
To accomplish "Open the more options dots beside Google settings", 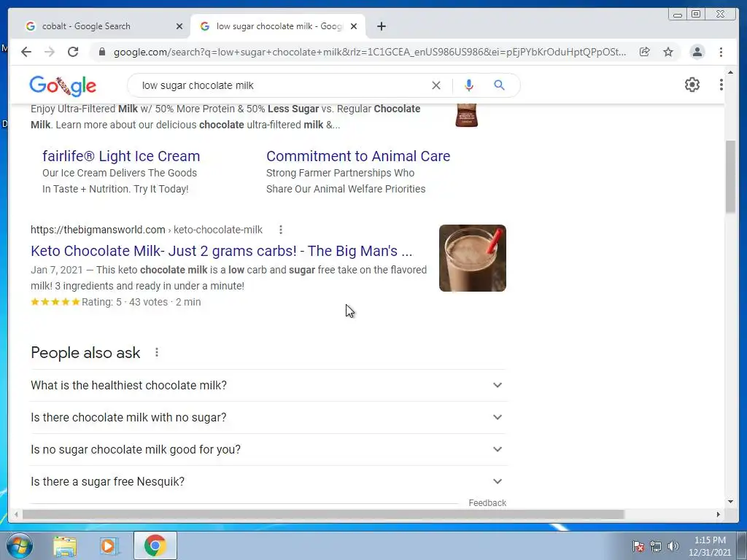I will click(721, 85).
